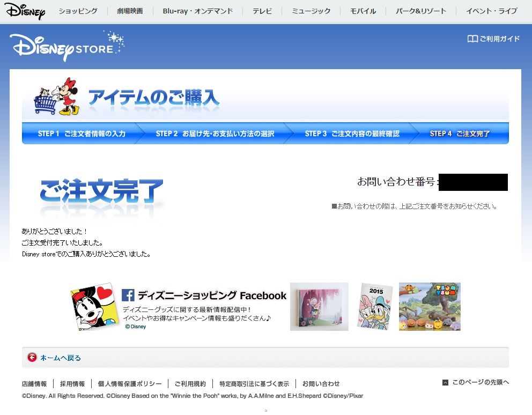Click the ご注文受付完了いたしました。 line
532x415 pixels.
coord(62,243)
